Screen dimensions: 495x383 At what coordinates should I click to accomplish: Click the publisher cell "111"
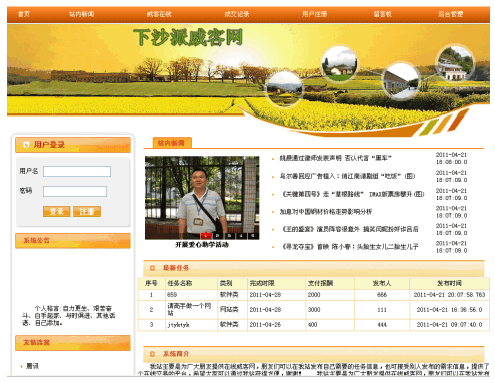pyautogui.click(x=382, y=309)
